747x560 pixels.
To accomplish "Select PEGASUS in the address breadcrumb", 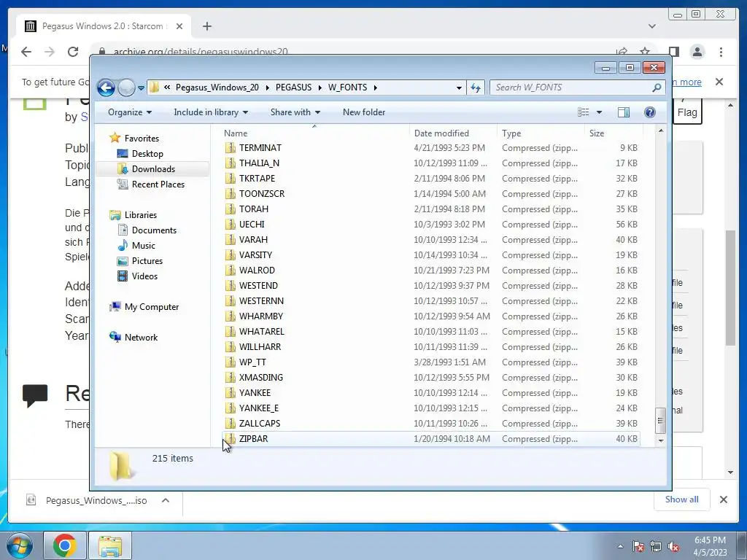I will 293,87.
